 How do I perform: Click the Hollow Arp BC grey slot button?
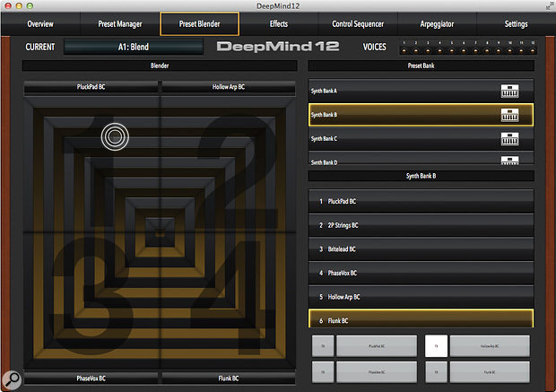click(x=490, y=346)
